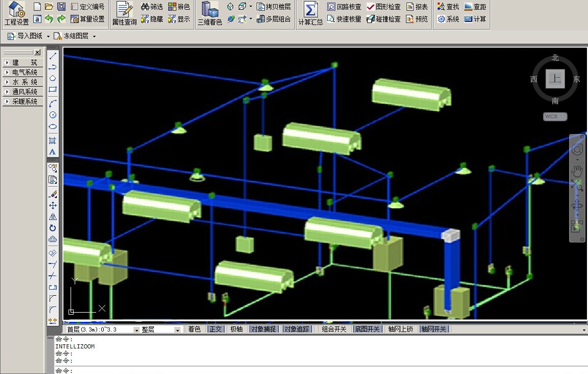588x374 pixels.
Task: Select the Line drawing tool
Action: point(53,56)
